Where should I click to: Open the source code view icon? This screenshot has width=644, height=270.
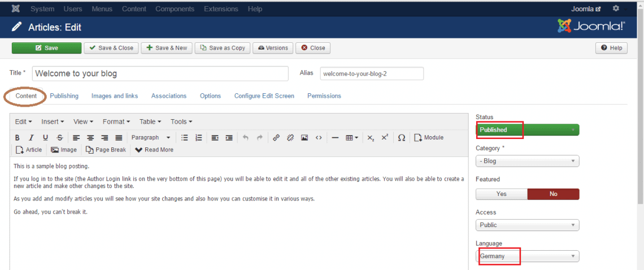pyautogui.click(x=319, y=138)
